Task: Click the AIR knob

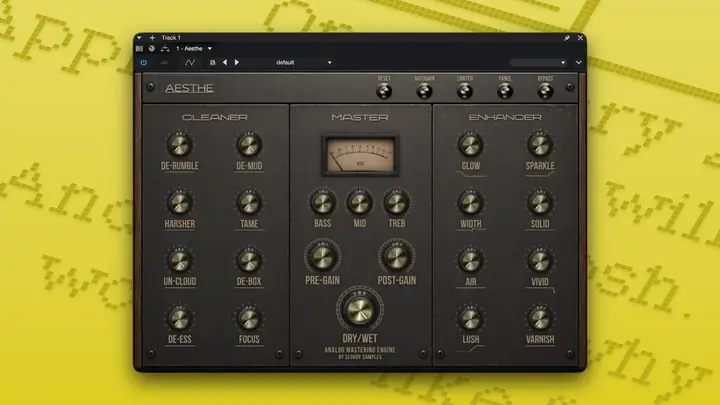Action: [x=471, y=260]
